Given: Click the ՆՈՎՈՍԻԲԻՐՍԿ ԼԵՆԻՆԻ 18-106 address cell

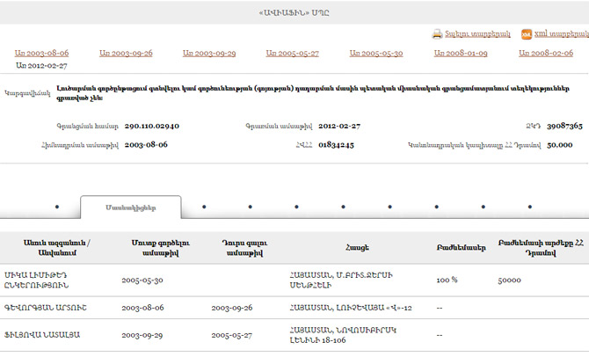Looking at the screenshot, I should 343,335.
